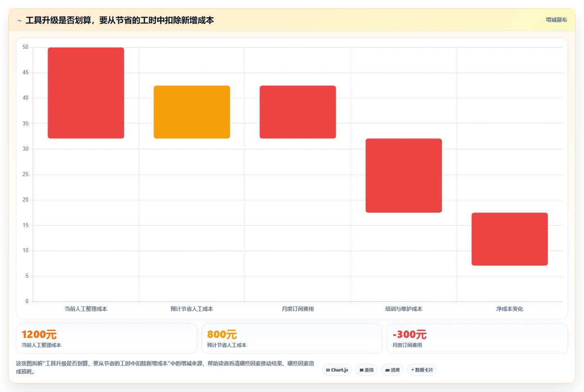
Task: Click the orange 预计节省人工成本 bar
Action: [192, 112]
